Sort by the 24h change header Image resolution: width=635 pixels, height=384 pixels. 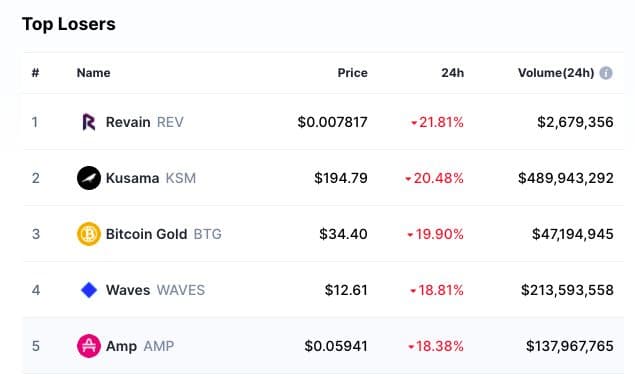[x=452, y=73]
